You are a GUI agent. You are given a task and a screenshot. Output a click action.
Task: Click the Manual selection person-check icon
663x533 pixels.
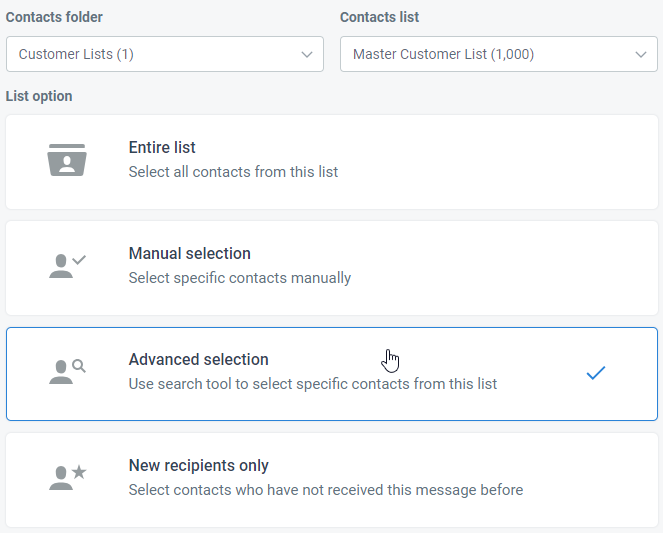67,266
